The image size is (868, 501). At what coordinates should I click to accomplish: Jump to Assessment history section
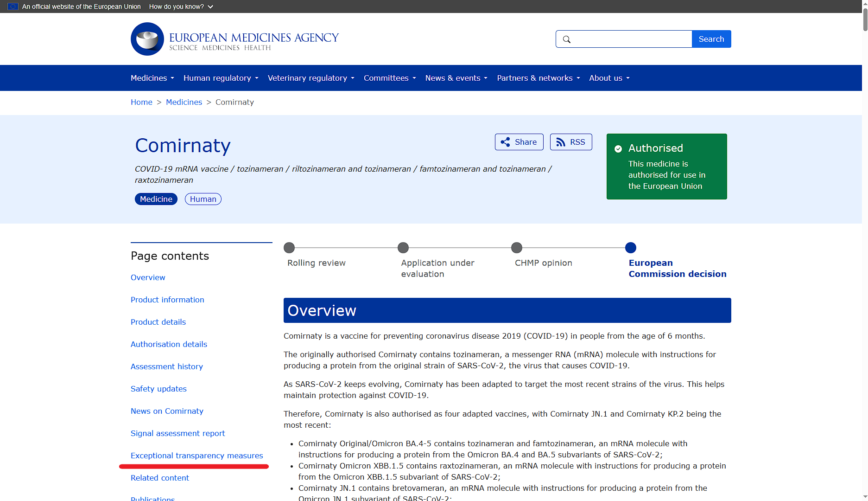[x=167, y=366]
